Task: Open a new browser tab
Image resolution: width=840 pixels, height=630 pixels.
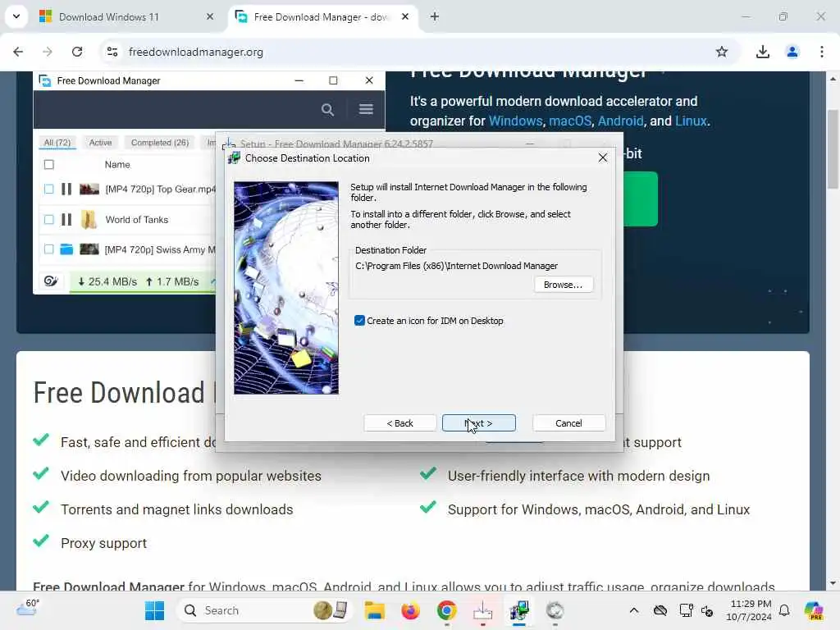Action: pyautogui.click(x=435, y=16)
